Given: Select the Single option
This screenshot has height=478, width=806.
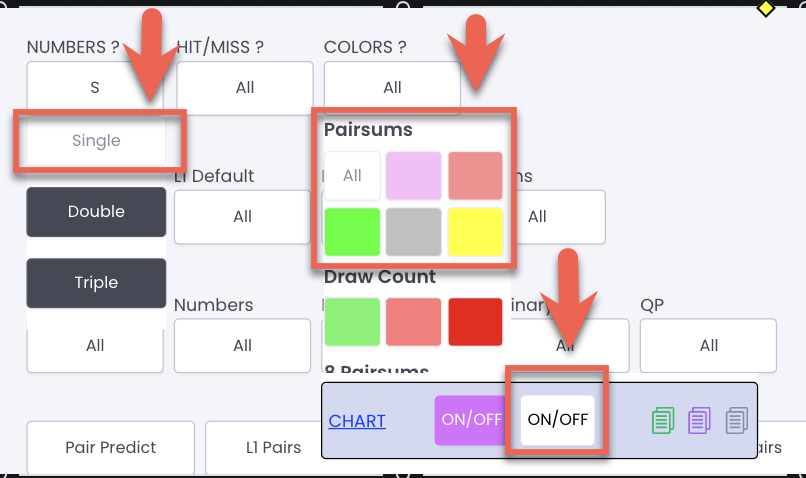Looking at the screenshot, I should [x=96, y=140].
